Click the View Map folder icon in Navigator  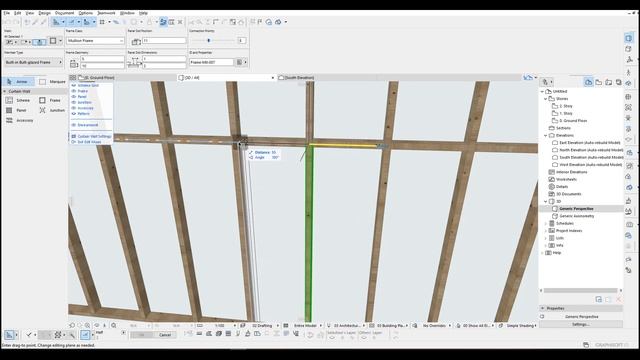tap(598, 82)
